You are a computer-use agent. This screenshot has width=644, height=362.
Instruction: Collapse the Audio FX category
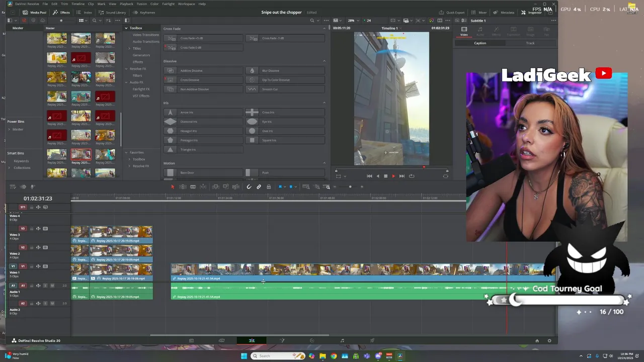coord(126,82)
